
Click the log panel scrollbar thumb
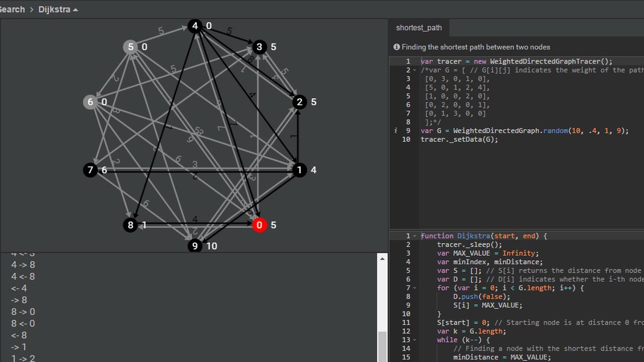coord(382,346)
